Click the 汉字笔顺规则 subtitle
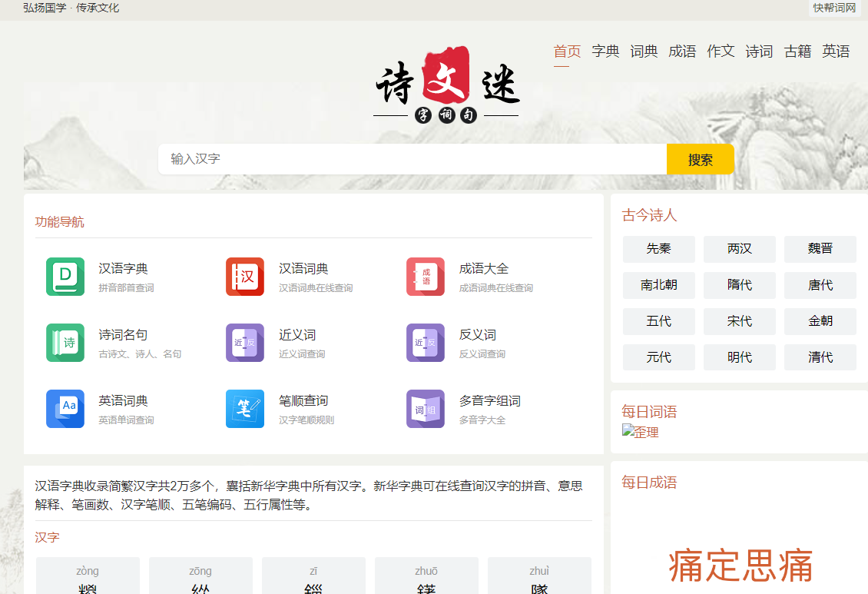Viewport: 868px width, 594px height. click(306, 420)
